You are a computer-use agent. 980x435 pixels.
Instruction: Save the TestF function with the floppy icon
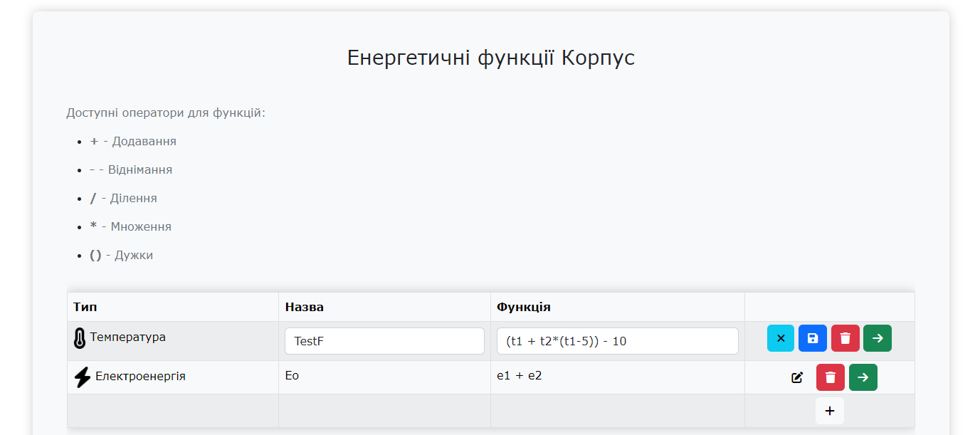pos(812,337)
